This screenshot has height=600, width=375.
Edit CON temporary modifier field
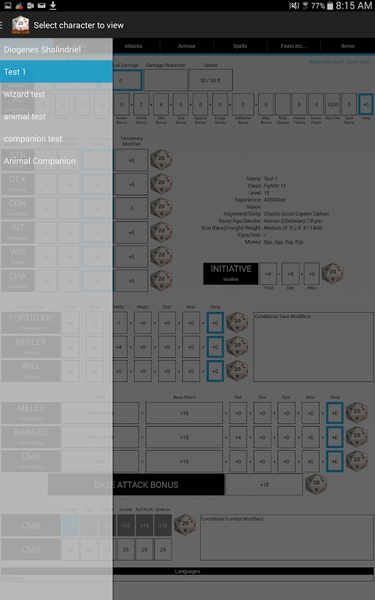[131, 208]
